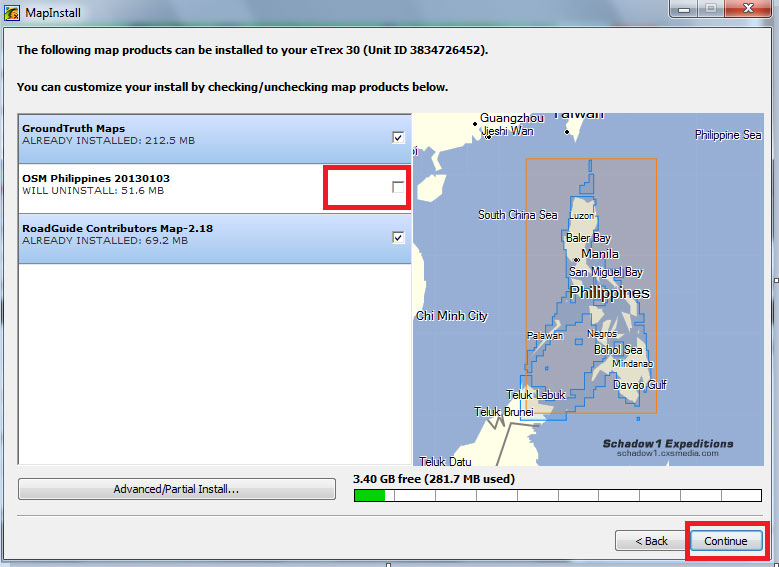
Task: Close the MapInstall window
Action: click(748, 8)
